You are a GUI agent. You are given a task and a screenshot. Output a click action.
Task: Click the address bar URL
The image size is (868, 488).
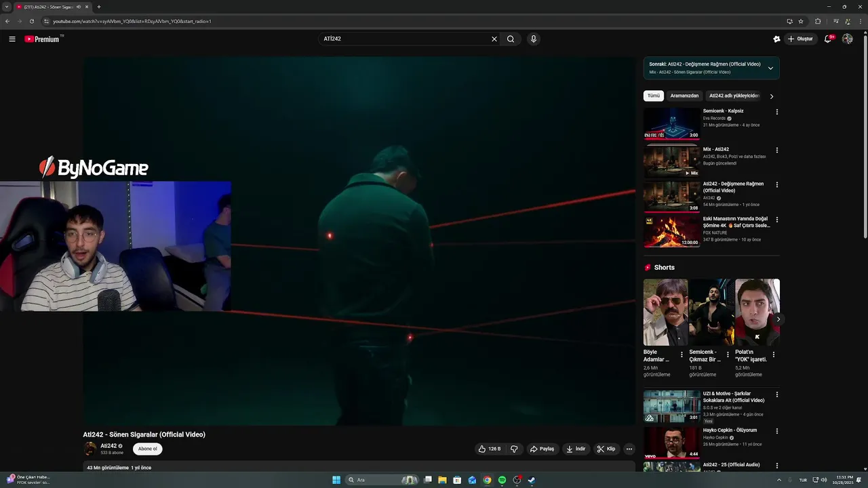click(132, 21)
